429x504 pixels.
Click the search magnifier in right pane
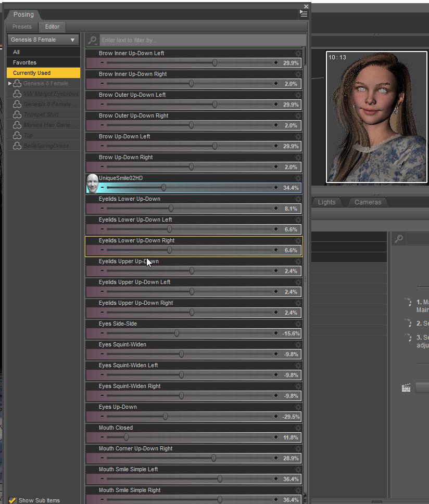click(399, 239)
